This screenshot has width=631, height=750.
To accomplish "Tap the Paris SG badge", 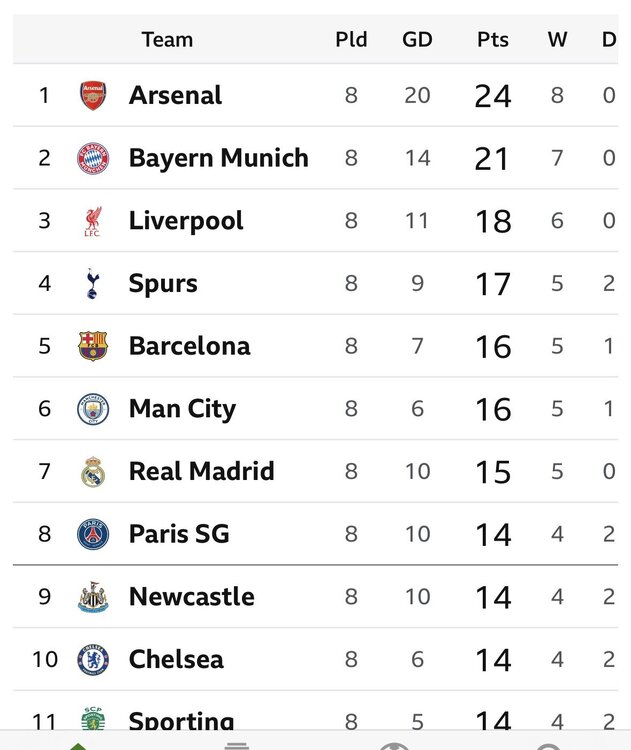I will point(93,534).
